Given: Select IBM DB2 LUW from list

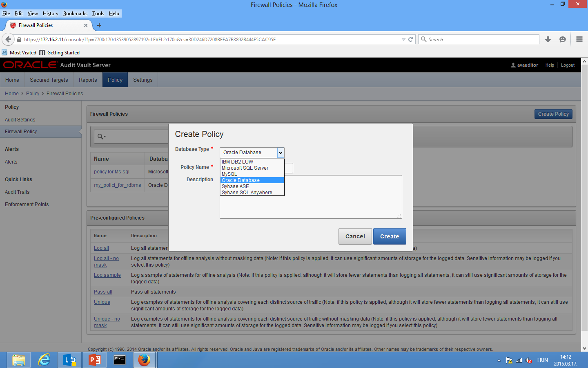Looking at the screenshot, I should click(252, 162).
